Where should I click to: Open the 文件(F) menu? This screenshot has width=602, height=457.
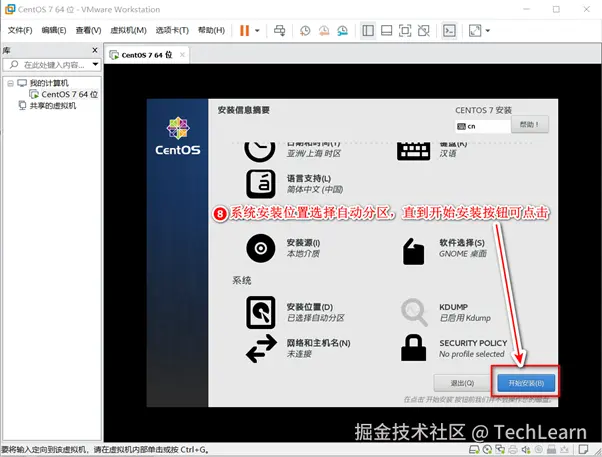point(20,30)
